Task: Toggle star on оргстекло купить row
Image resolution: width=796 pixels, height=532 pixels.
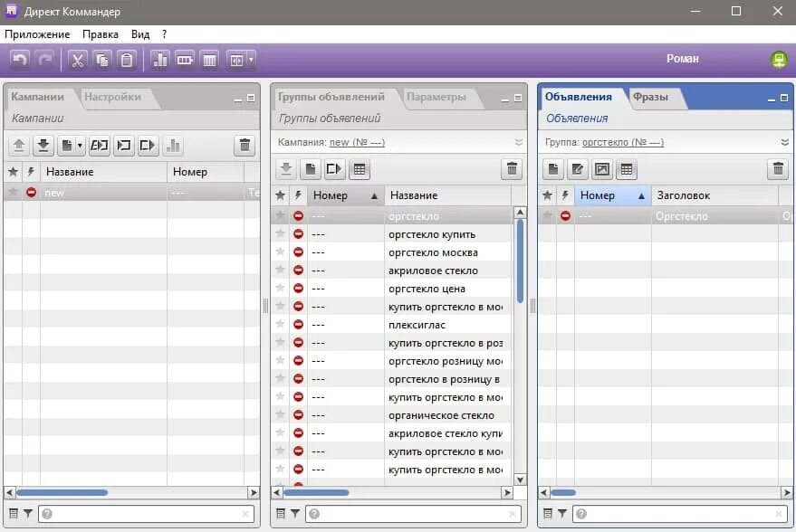Action: click(x=280, y=233)
